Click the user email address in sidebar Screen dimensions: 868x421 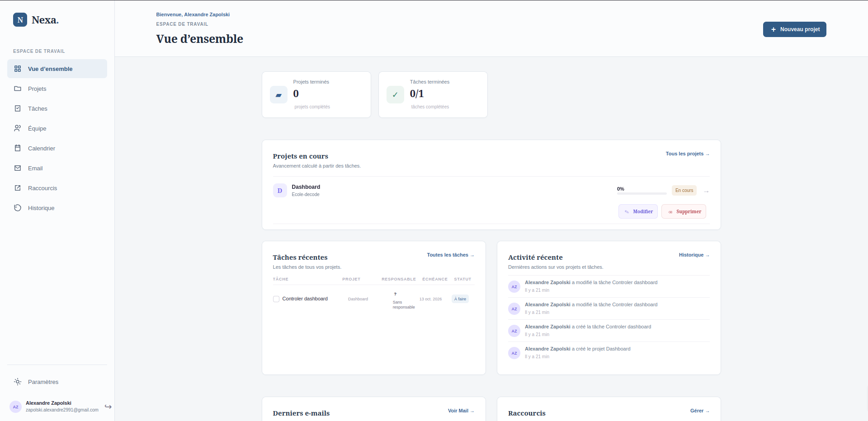pyautogui.click(x=62, y=410)
